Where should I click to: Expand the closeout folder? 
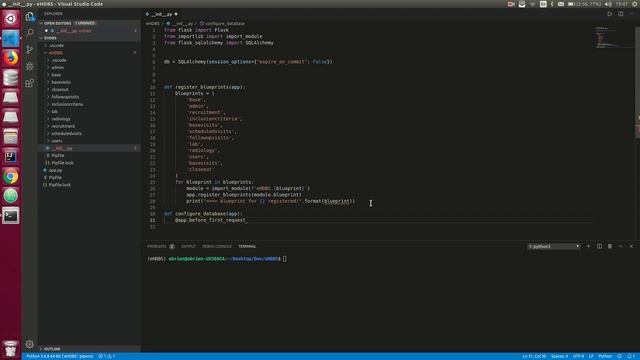pyautogui.click(x=60, y=89)
